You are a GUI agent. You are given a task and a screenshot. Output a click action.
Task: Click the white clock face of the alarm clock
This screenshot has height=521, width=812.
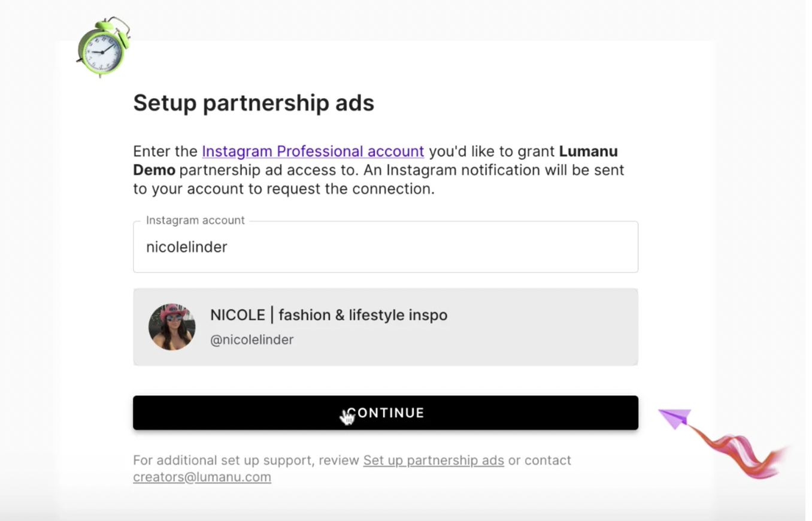coord(101,52)
